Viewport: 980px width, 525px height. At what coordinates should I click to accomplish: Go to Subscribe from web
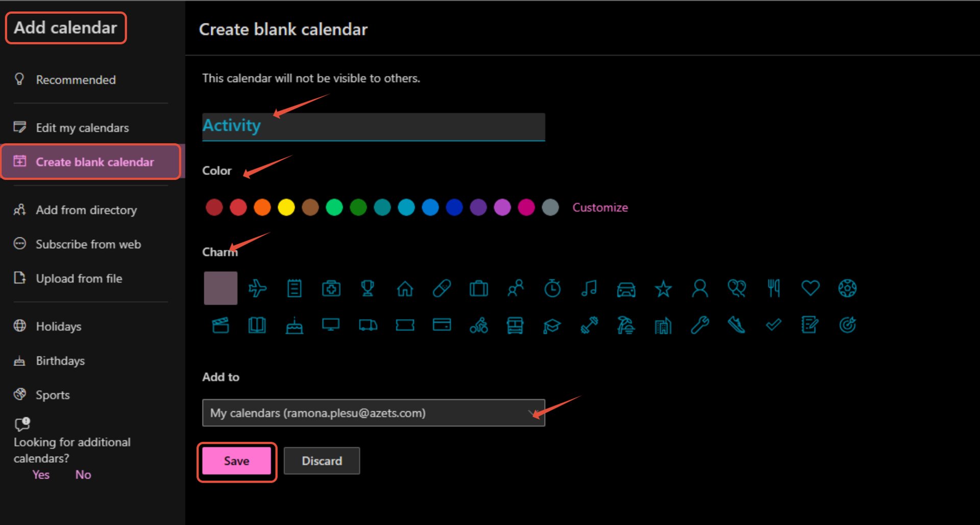[88, 244]
